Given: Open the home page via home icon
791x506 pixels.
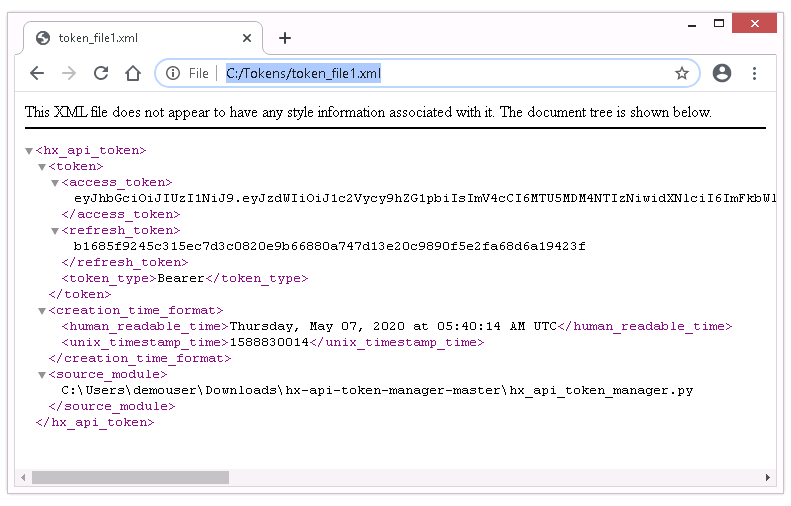Looking at the screenshot, I should tap(133, 74).
